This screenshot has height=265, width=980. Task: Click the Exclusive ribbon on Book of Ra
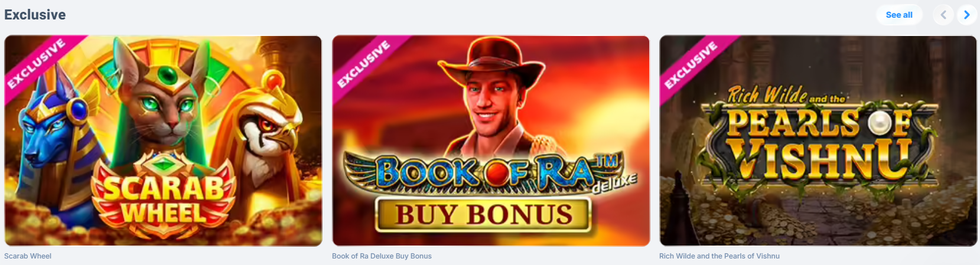click(x=364, y=63)
